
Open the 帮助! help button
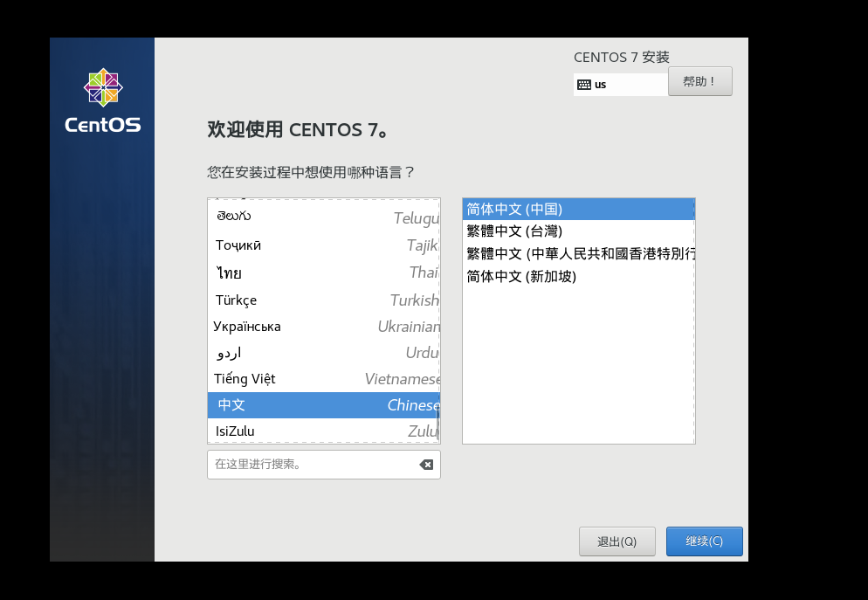click(700, 81)
